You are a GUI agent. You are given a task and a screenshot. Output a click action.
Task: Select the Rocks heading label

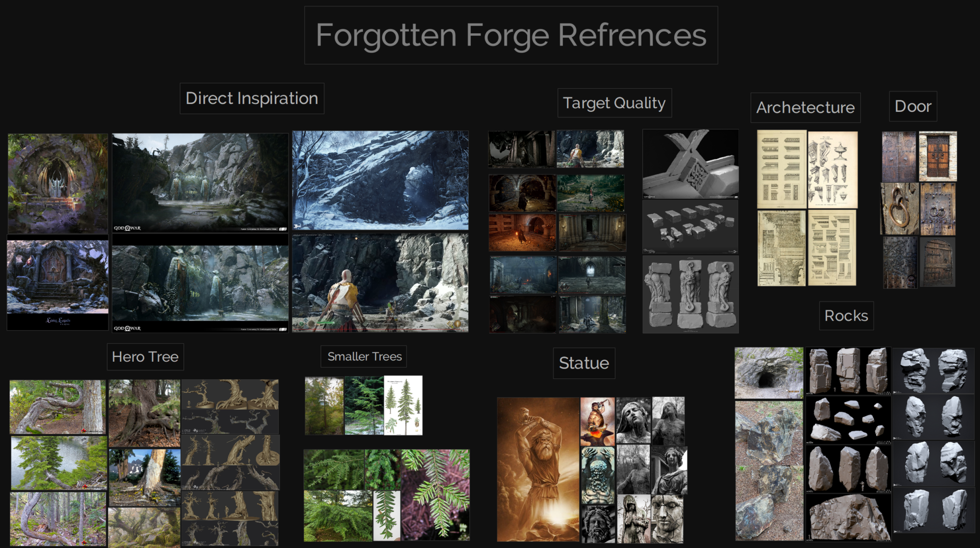pyautogui.click(x=846, y=316)
